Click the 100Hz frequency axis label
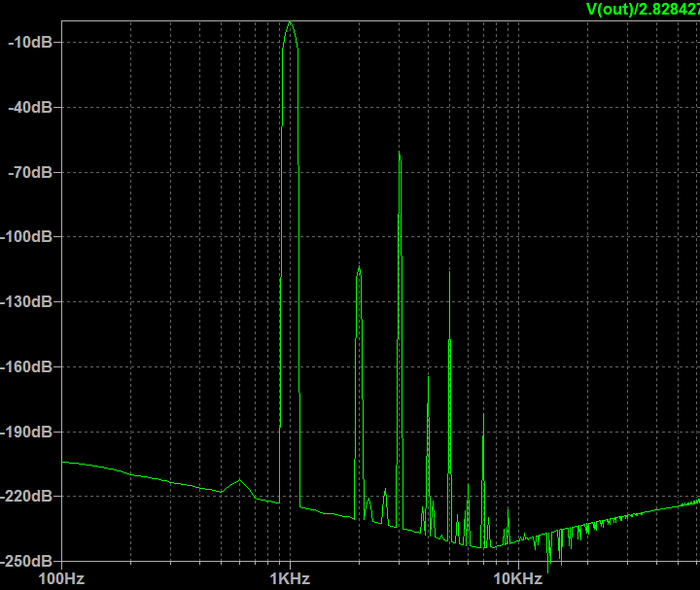The image size is (700, 590). [61, 579]
